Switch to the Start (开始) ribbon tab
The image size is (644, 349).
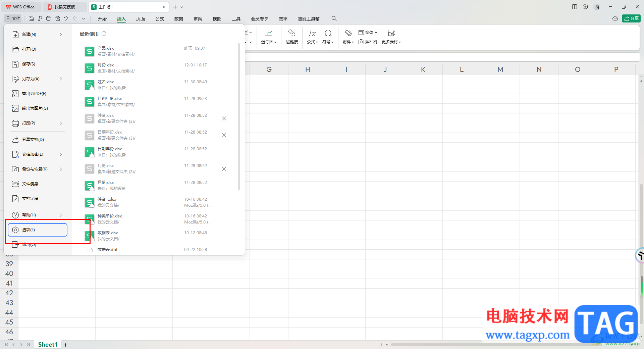point(102,19)
